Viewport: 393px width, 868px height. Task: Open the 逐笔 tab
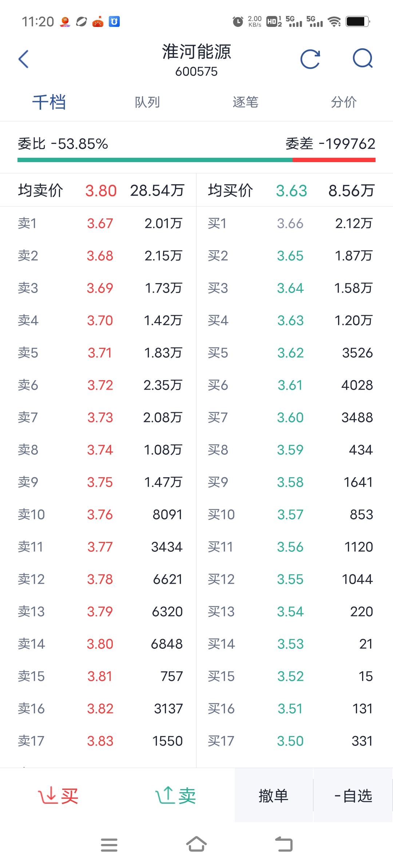(246, 102)
